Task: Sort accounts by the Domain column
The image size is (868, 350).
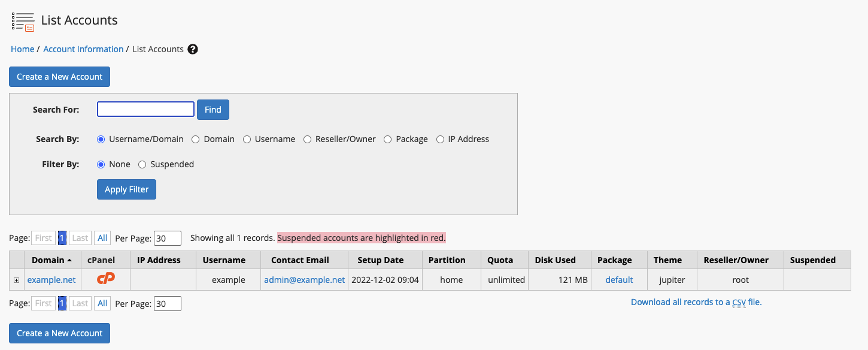Action: point(48,260)
